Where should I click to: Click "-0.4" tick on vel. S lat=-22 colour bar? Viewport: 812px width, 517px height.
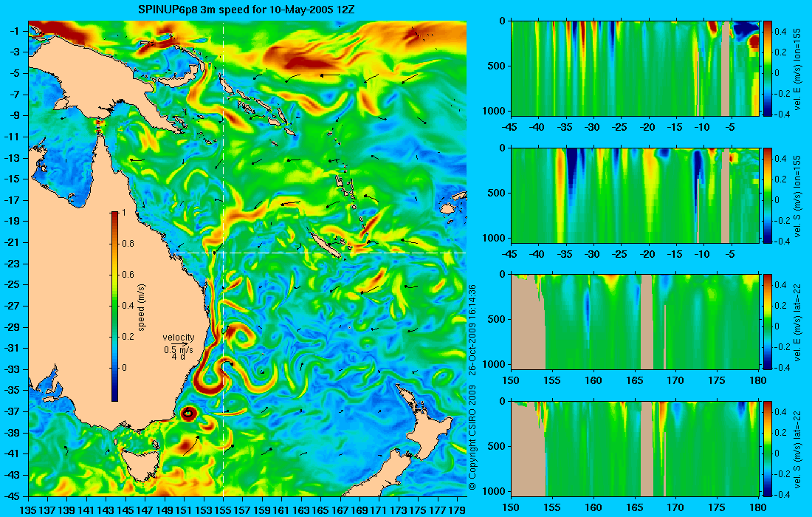point(782,494)
